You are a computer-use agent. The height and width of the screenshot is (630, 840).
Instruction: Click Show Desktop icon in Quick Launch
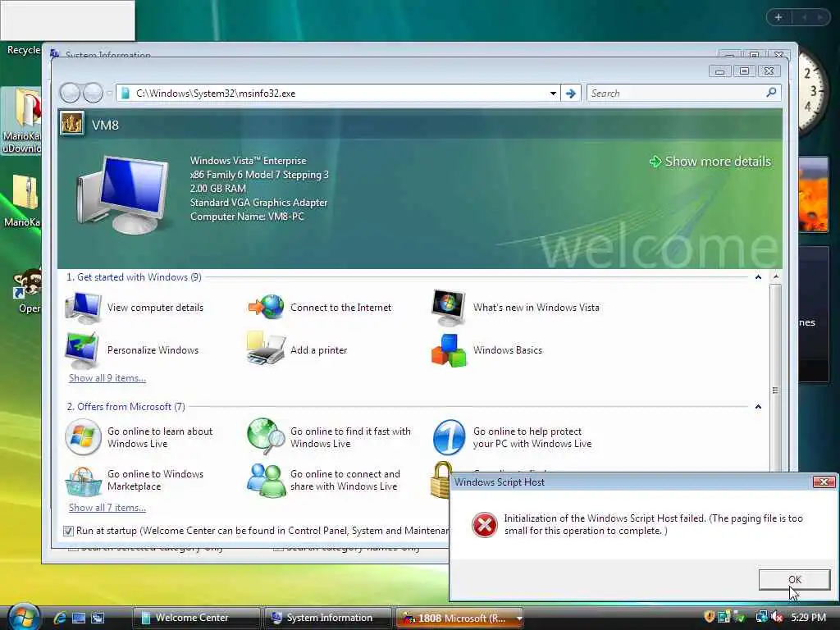click(79, 618)
